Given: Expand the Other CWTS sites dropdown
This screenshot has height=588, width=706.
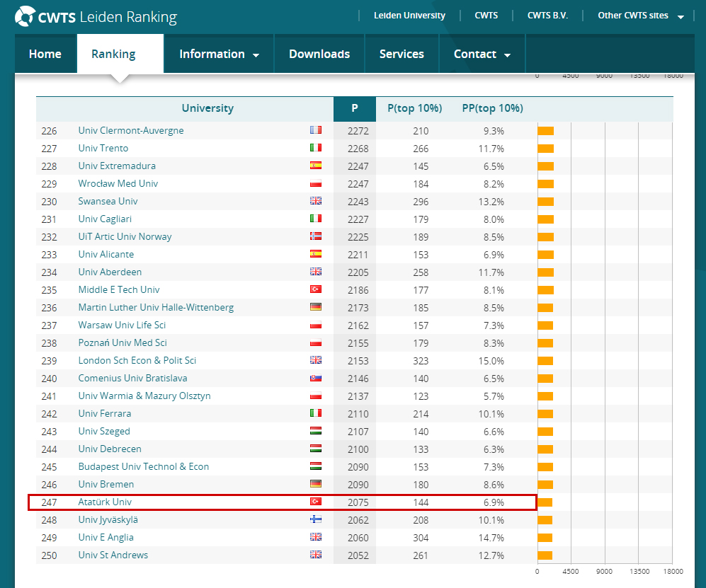Looking at the screenshot, I should point(640,16).
